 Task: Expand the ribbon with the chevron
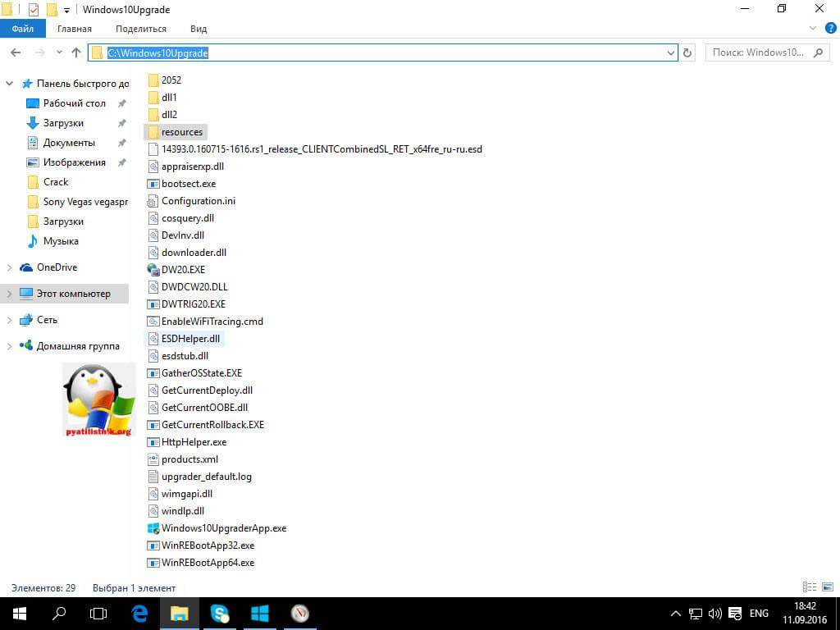[x=813, y=29]
